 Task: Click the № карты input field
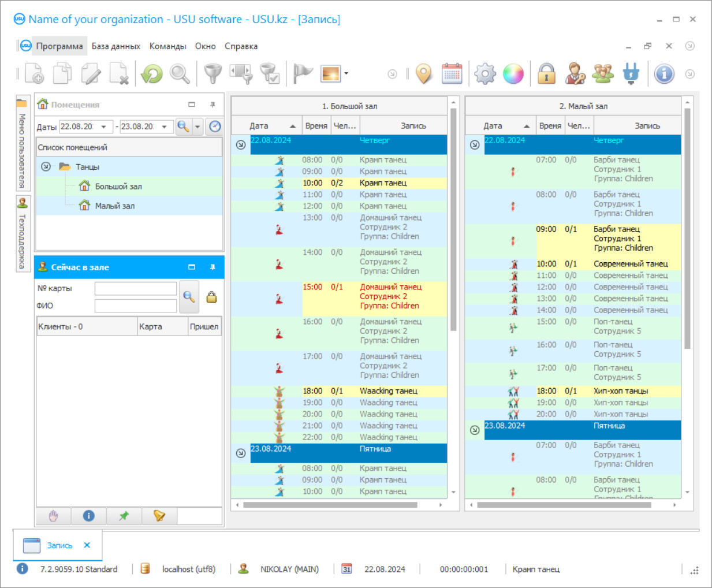point(136,288)
